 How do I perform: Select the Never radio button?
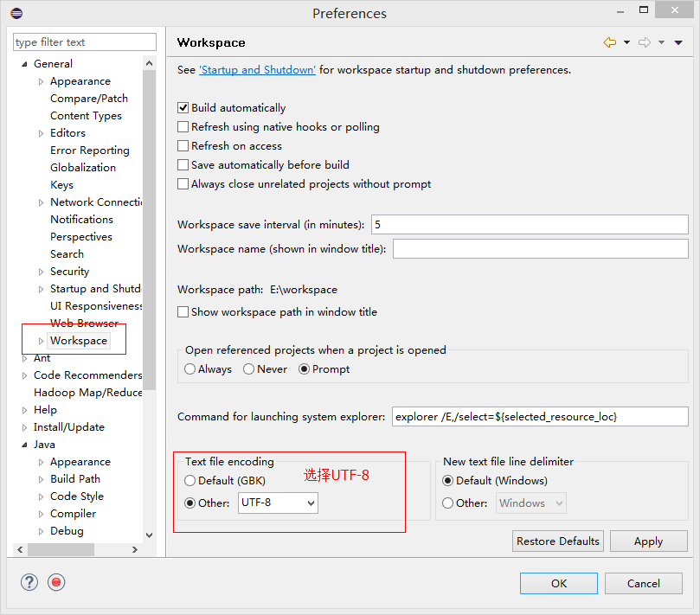coord(248,369)
